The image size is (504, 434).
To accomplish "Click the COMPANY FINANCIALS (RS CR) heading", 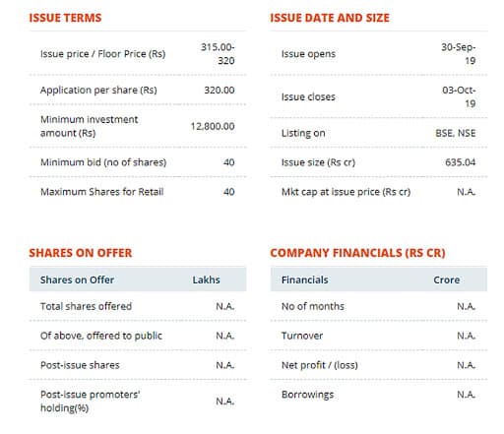I will (x=357, y=253).
